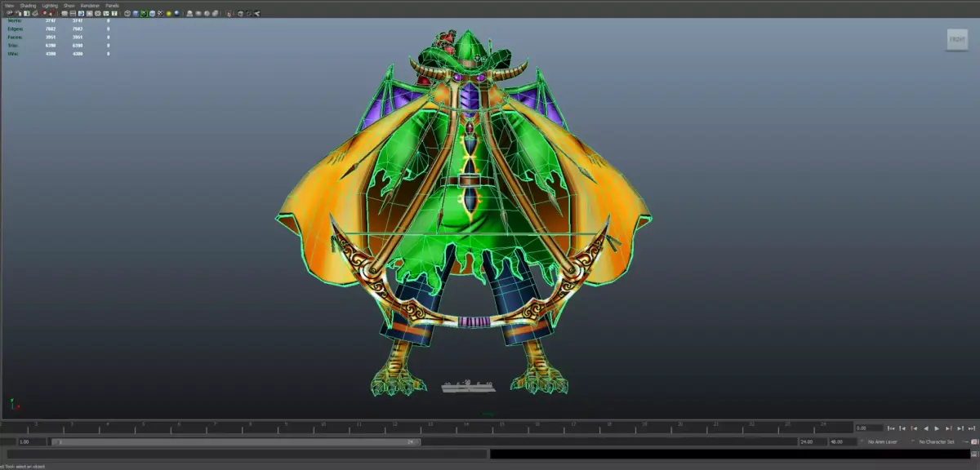Image resolution: width=980 pixels, height=470 pixels.
Task: Click the command line input field
Action: click(247, 454)
